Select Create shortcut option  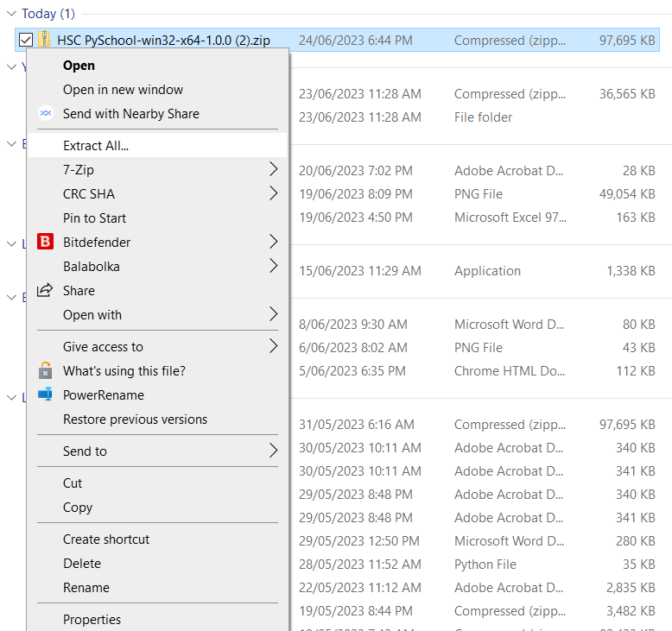point(106,540)
